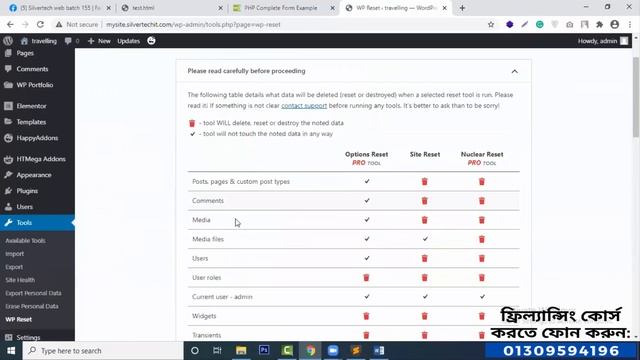Open Photoshop from taskbar
The image size is (640, 360).
tap(264, 351)
